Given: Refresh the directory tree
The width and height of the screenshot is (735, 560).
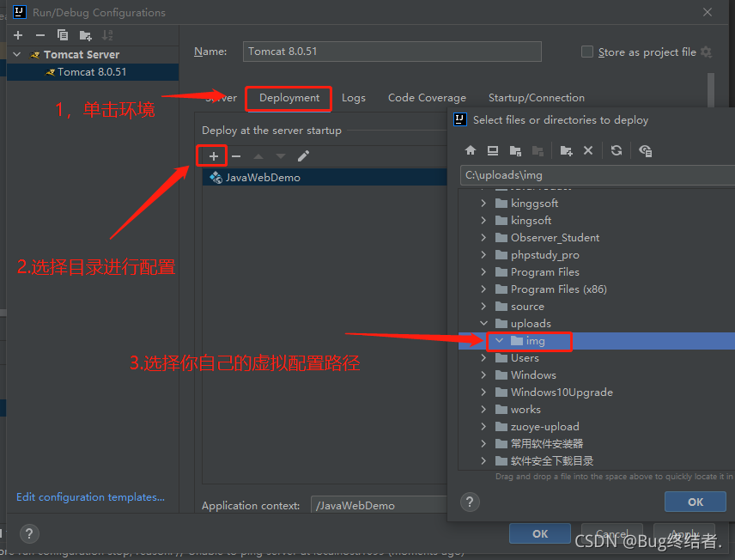Looking at the screenshot, I should (617, 150).
